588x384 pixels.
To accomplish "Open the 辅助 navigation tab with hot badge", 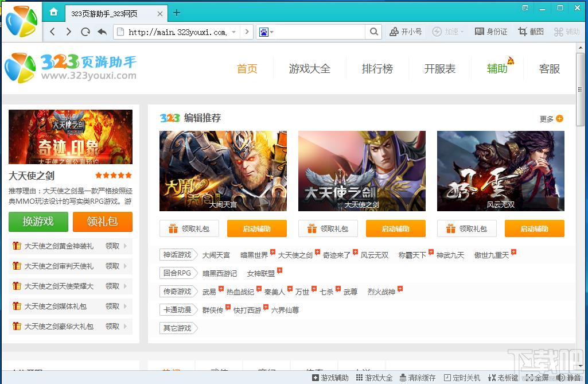I will (x=497, y=69).
